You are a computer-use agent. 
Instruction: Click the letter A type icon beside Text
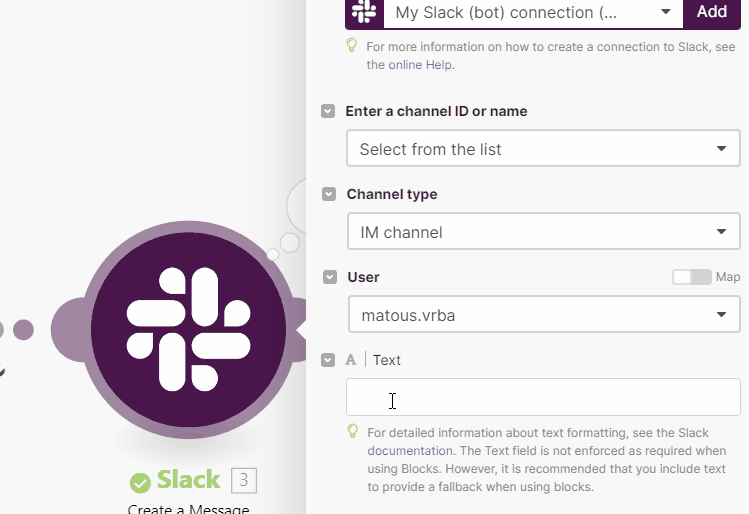351,360
